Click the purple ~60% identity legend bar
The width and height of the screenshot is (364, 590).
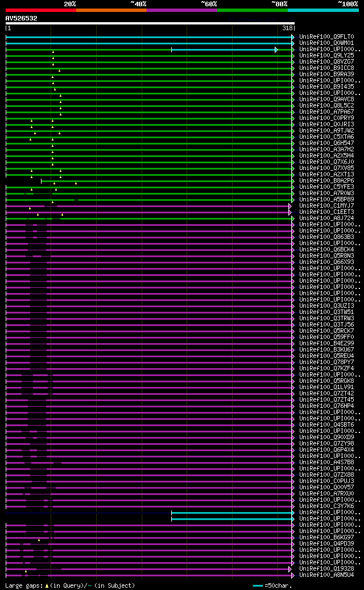point(182,10)
